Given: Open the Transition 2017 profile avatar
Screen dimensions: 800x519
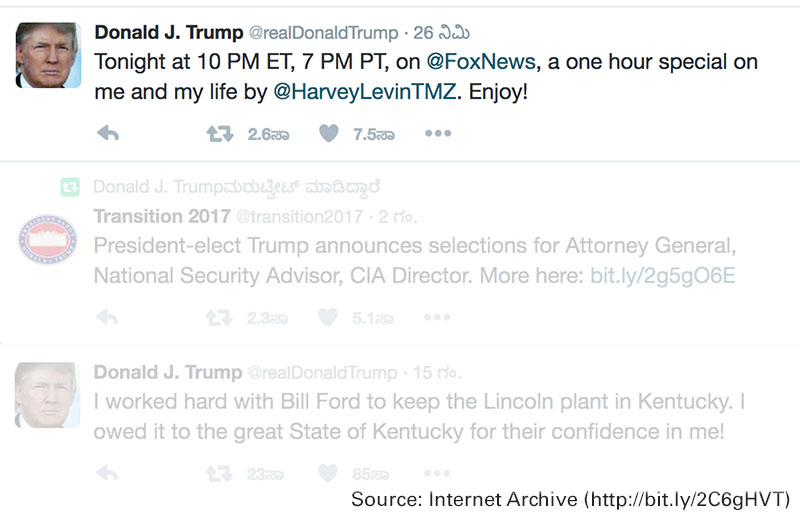Looking at the screenshot, I should 48,241.
